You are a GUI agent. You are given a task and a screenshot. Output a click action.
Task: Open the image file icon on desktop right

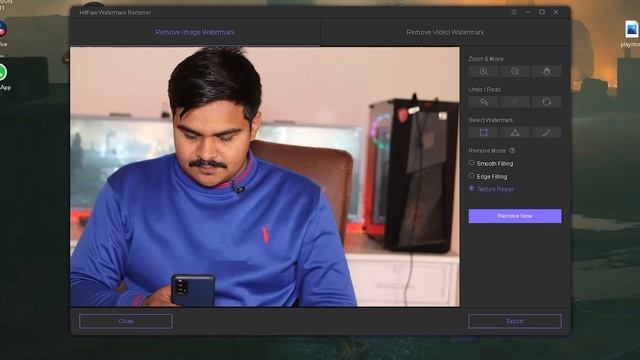631,29
